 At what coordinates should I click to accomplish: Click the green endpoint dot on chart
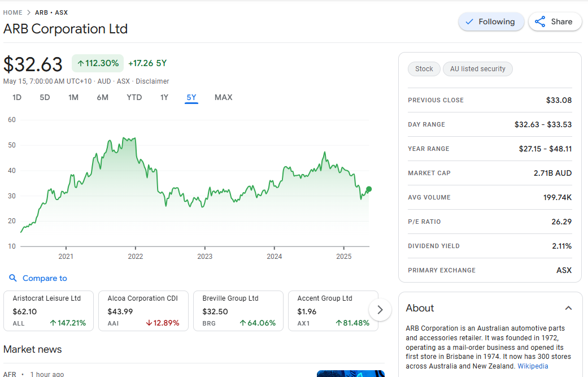pos(369,189)
